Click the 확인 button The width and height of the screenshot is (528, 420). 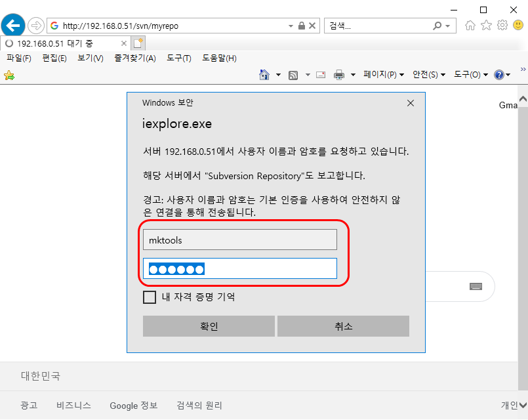tap(209, 326)
